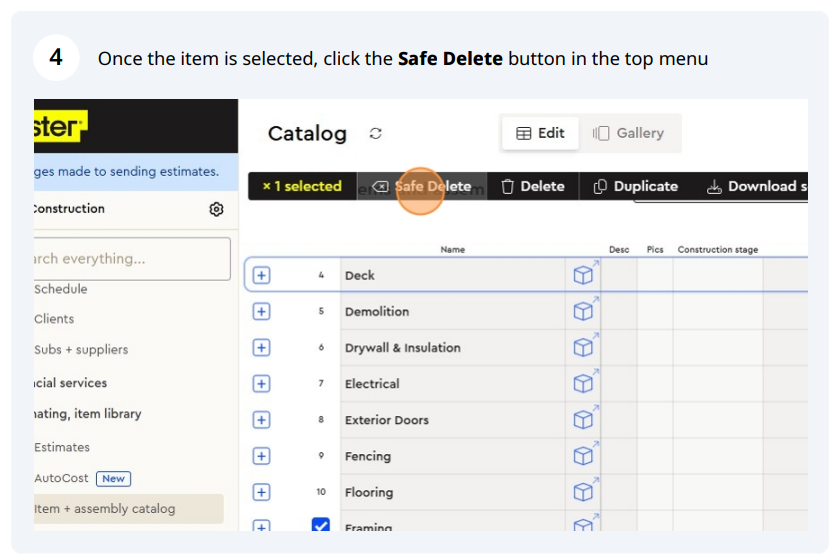Click the Desc column header
Screen dimensions: 834x558
tap(619, 249)
